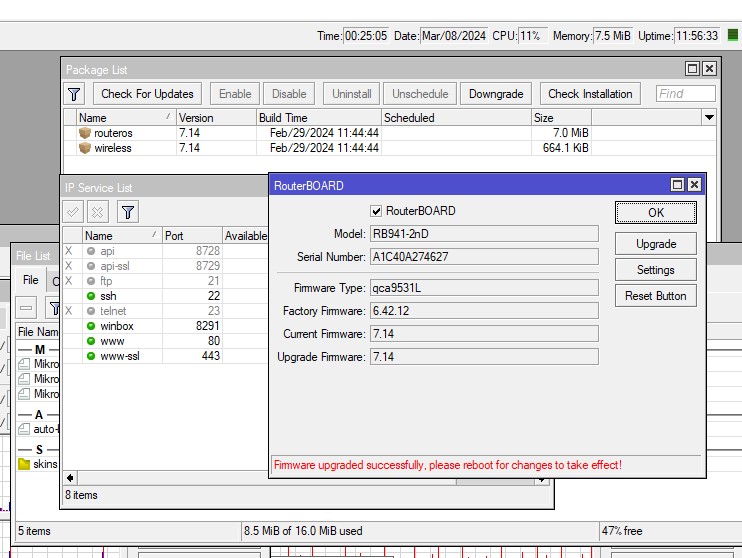Image resolution: width=742 pixels, height=558 pixels.
Task: Click Serial Number field A1C40A274627
Action: tap(484, 257)
